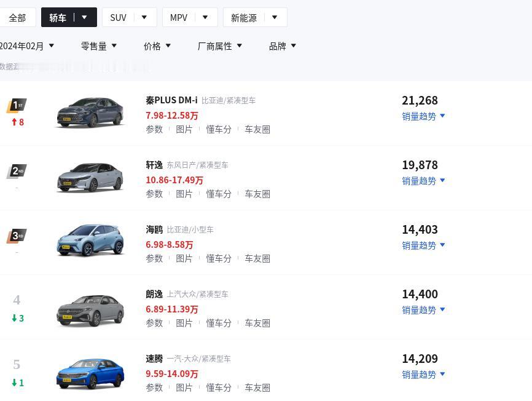This screenshot has width=532, height=401.
Task: Click 图片 under 朗逸
Action: coord(184,323)
